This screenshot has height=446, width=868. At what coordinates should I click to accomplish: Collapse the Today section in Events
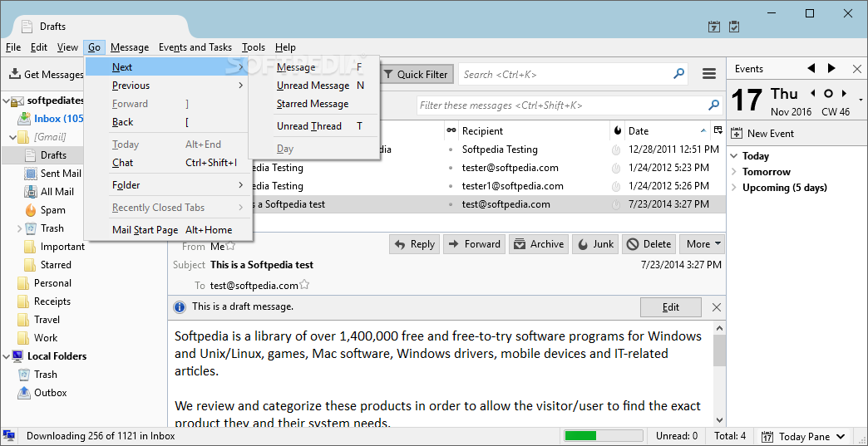pos(735,156)
